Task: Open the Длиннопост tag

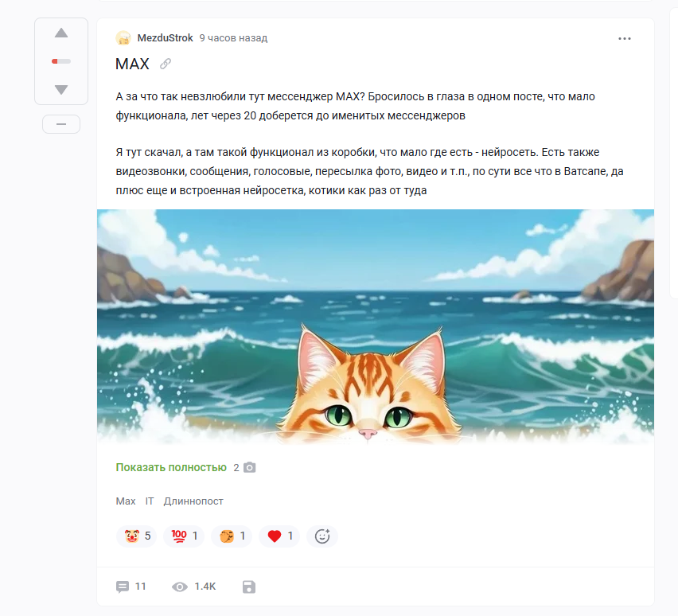Action: [x=193, y=501]
